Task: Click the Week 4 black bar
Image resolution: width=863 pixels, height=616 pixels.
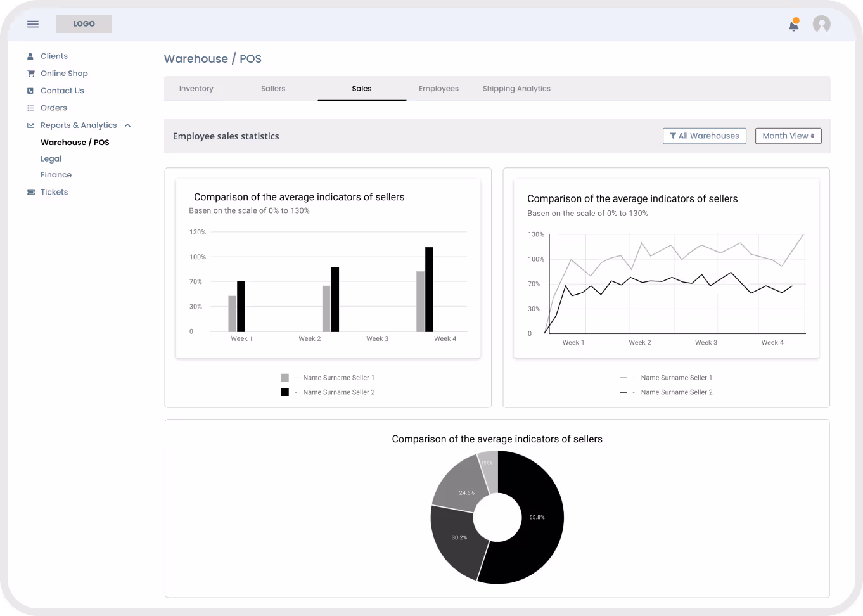Action: click(x=429, y=290)
